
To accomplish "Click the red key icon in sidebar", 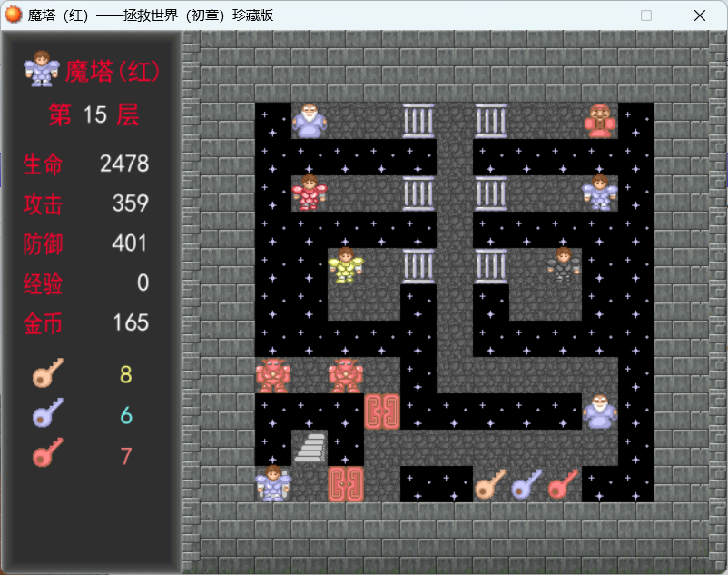I will (x=48, y=453).
